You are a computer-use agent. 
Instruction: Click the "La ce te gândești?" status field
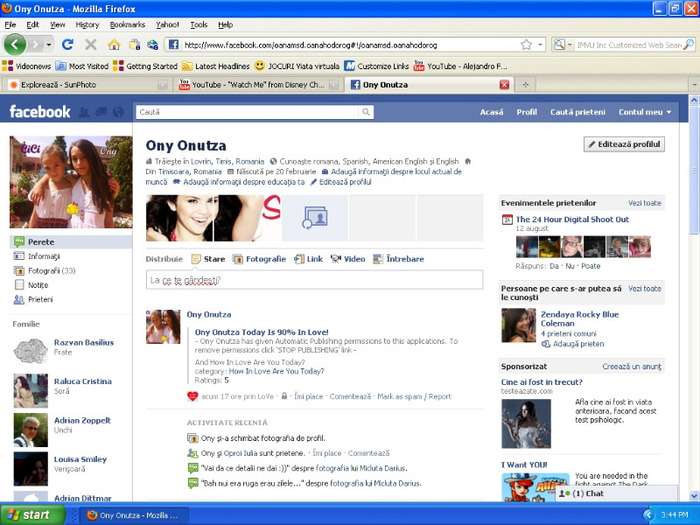point(313,281)
